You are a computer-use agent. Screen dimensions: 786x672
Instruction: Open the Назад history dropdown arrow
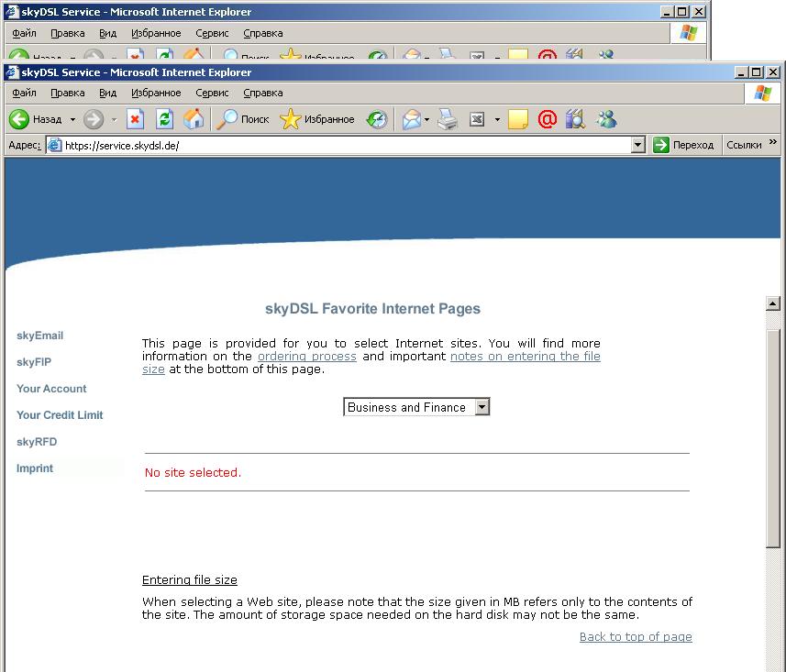point(72,119)
